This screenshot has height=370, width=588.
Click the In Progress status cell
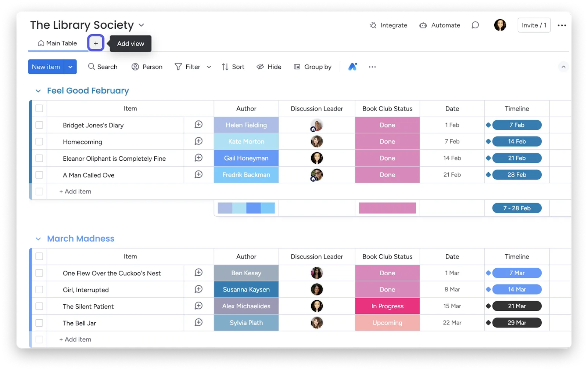point(387,306)
